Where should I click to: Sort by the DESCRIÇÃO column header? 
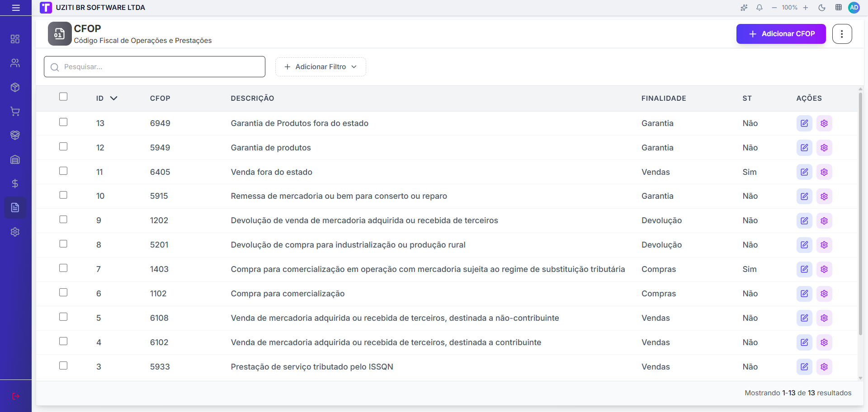tap(252, 98)
